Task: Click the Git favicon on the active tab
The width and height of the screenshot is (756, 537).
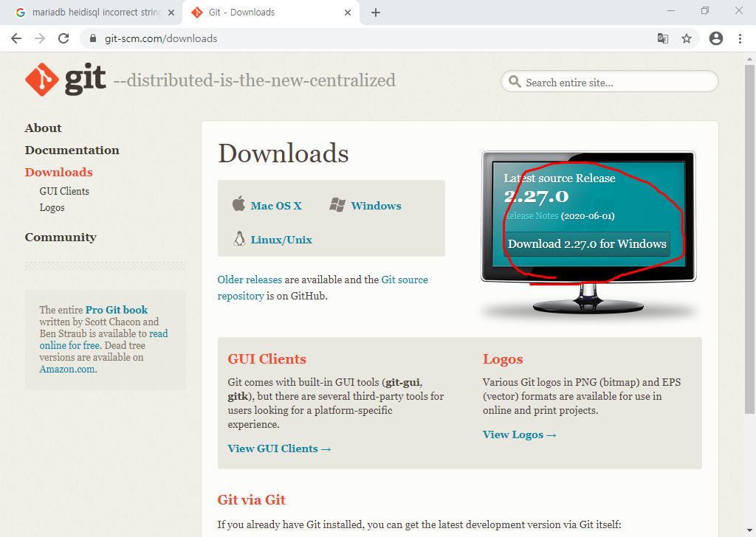Action: [197, 13]
